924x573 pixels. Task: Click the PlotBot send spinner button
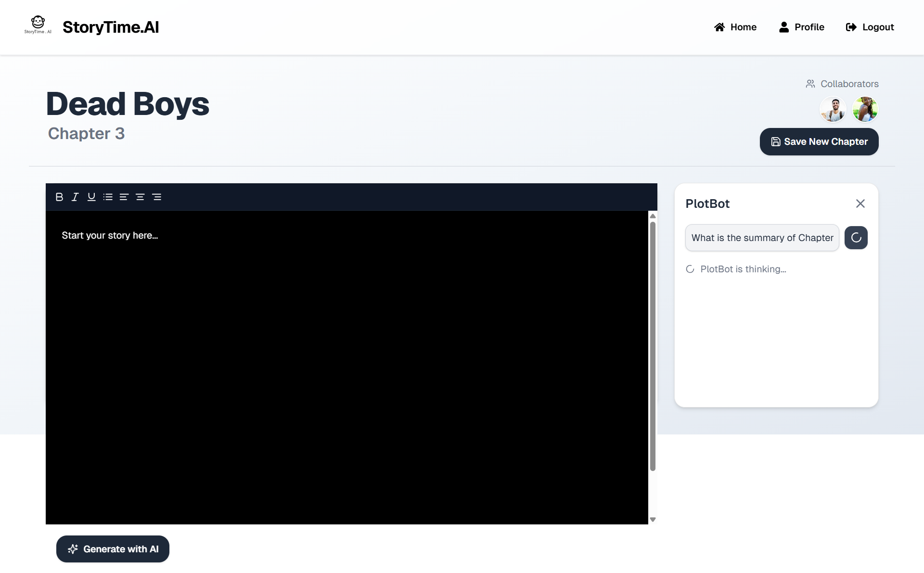pyautogui.click(x=856, y=238)
